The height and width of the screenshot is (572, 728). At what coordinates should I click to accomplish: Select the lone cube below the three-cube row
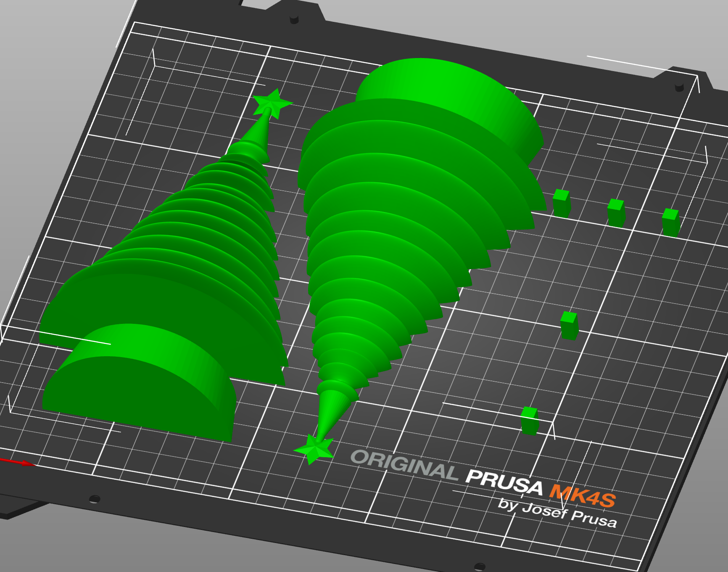tap(570, 326)
